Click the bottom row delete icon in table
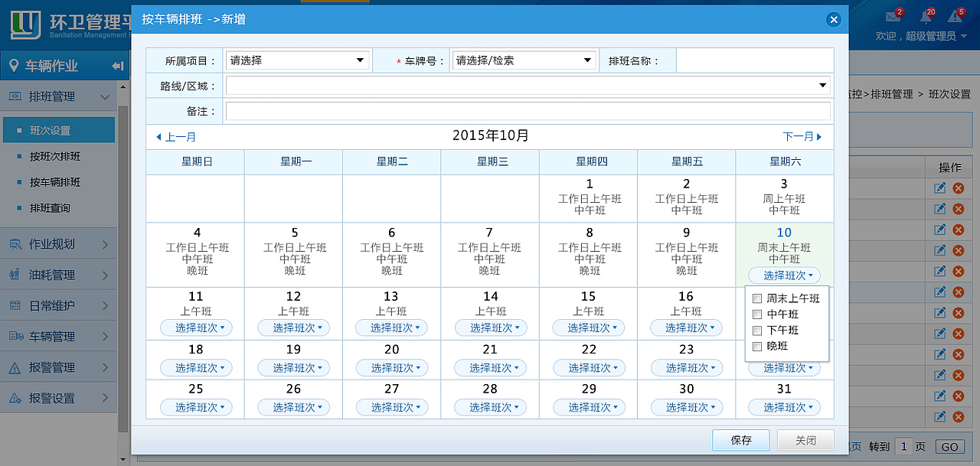The width and height of the screenshot is (980, 466). [959, 417]
